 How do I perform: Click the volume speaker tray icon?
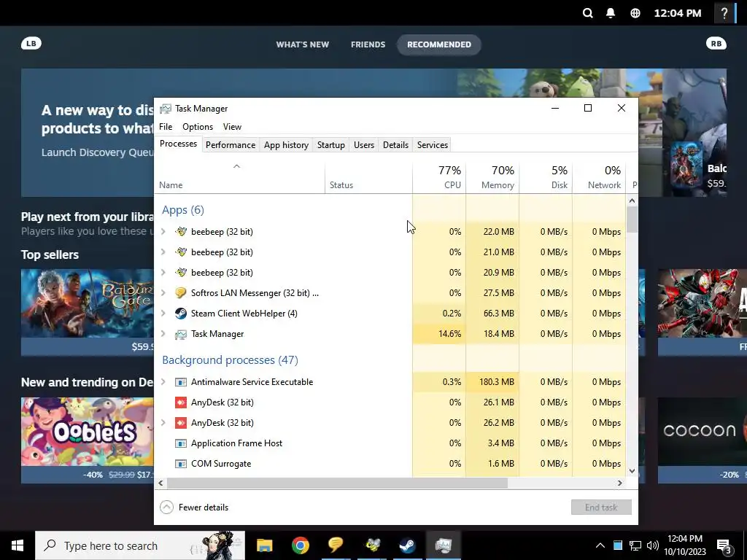653,545
